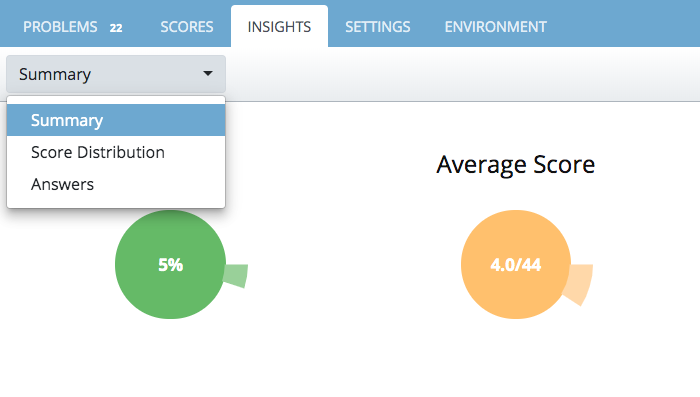Open the ENVIRONMENT tab
This screenshot has width=700, height=397.
click(x=496, y=27)
